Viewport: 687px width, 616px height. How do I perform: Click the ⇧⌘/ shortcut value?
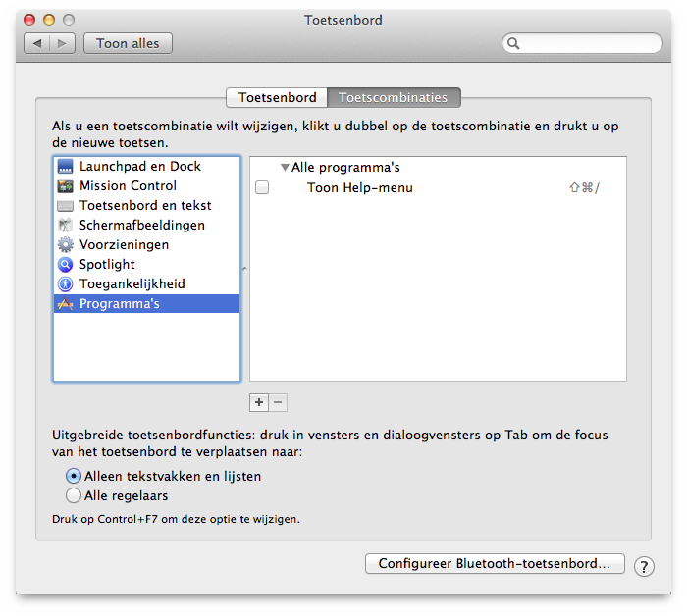coord(584,187)
